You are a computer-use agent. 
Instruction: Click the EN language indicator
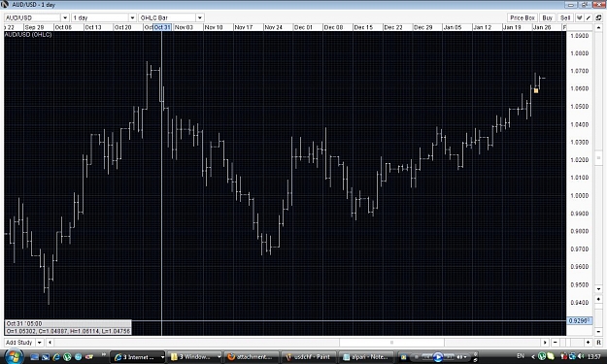click(521, 356)
